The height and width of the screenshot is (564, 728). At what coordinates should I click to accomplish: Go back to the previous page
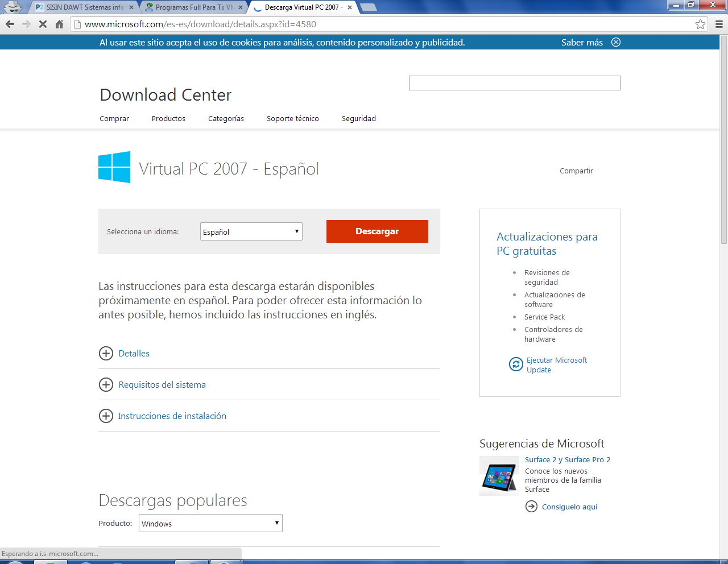point(10,24)
